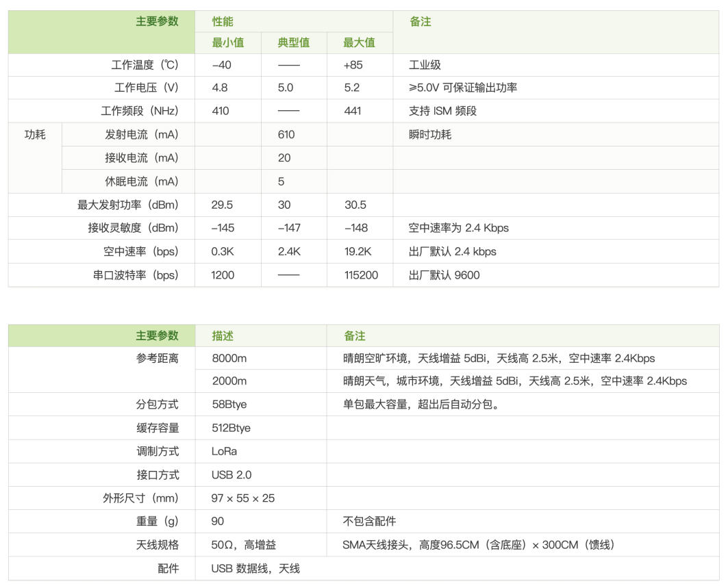Select the 最大值 sub-header cell

pos(360,42)
